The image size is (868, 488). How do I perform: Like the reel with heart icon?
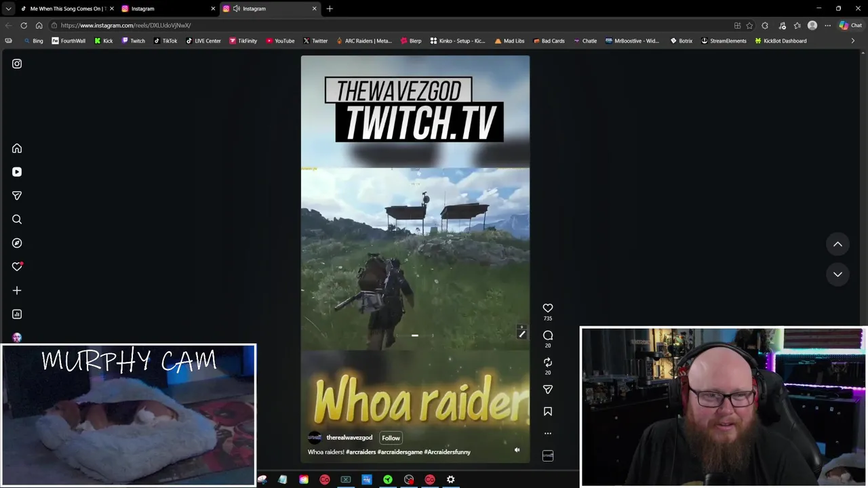tap(548, 308)
